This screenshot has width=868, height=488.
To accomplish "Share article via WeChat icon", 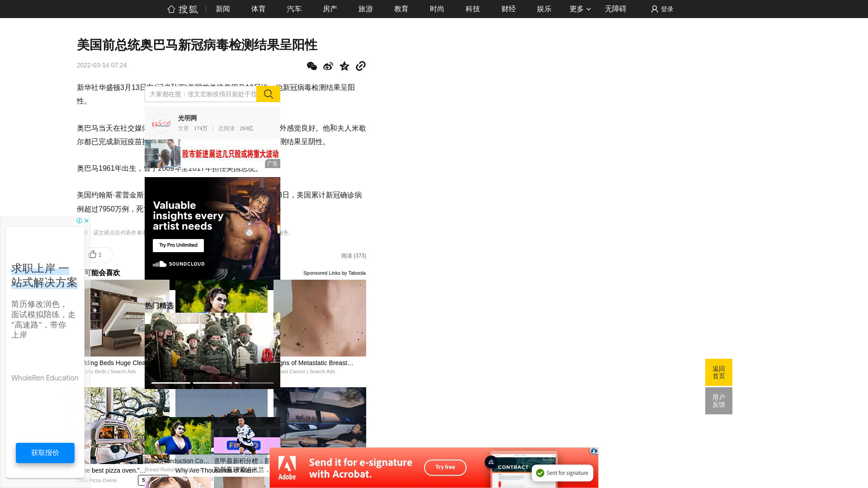I will pyautogui.click(x=312, y=66).
